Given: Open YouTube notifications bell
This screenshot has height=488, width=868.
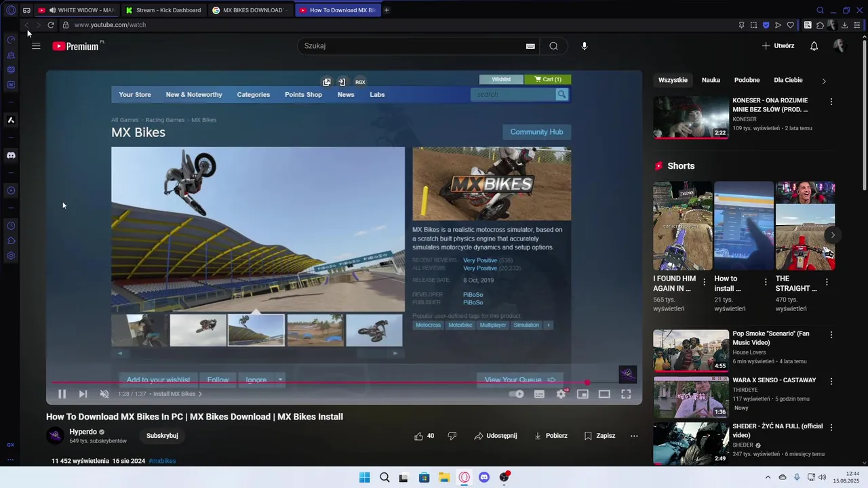Looking at the screenshot, I should pos(814,46).
